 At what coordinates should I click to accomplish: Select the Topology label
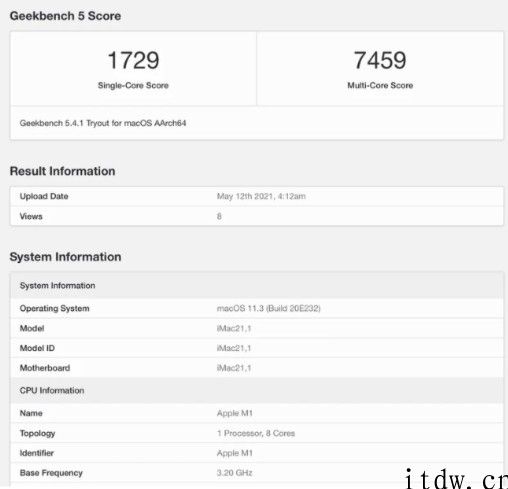pyautogui.click(x=38, y=433)
